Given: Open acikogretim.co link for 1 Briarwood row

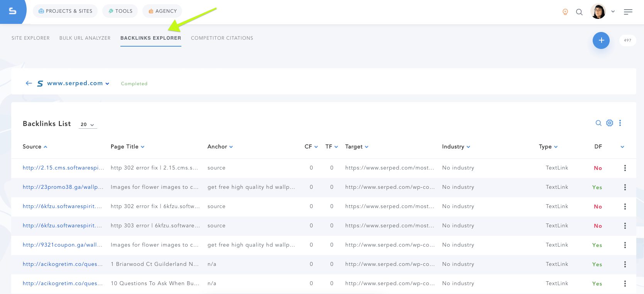Looking at the screenshot, I should 63,264.
